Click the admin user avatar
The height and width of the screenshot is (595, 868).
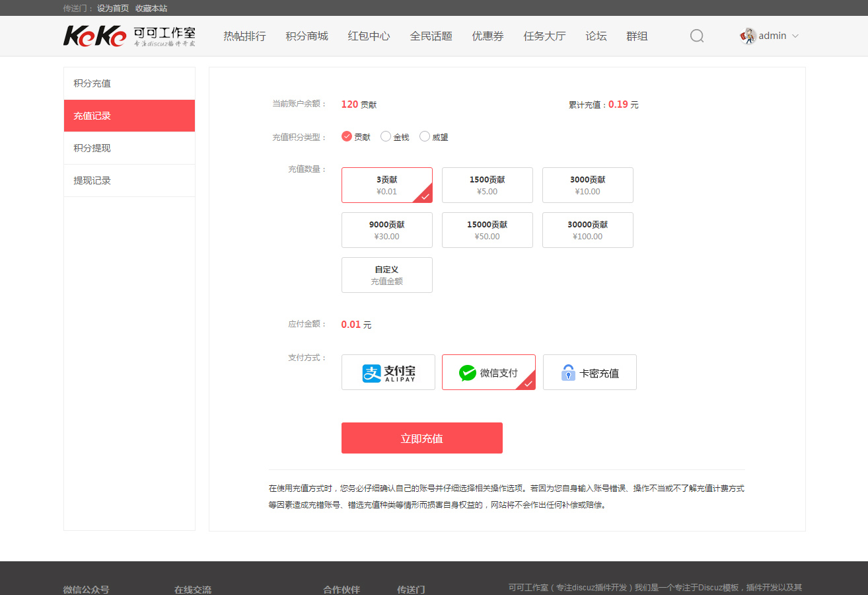tap(748, 36)
